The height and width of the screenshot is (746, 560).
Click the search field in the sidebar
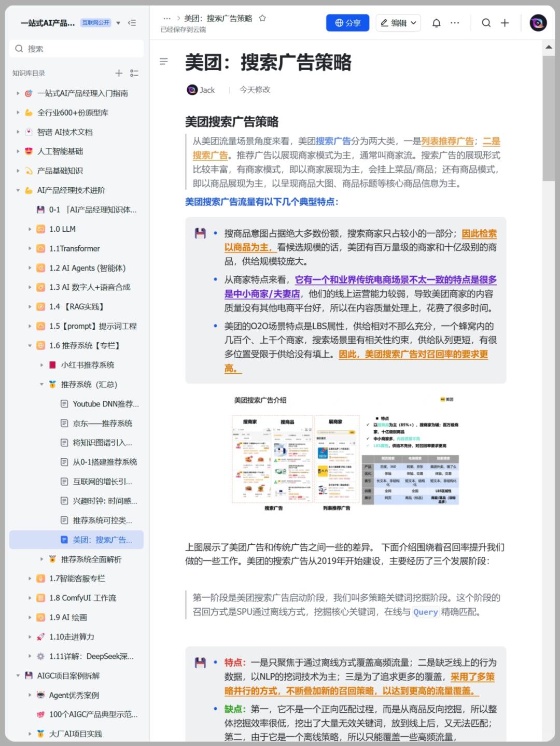pos(76,49)
